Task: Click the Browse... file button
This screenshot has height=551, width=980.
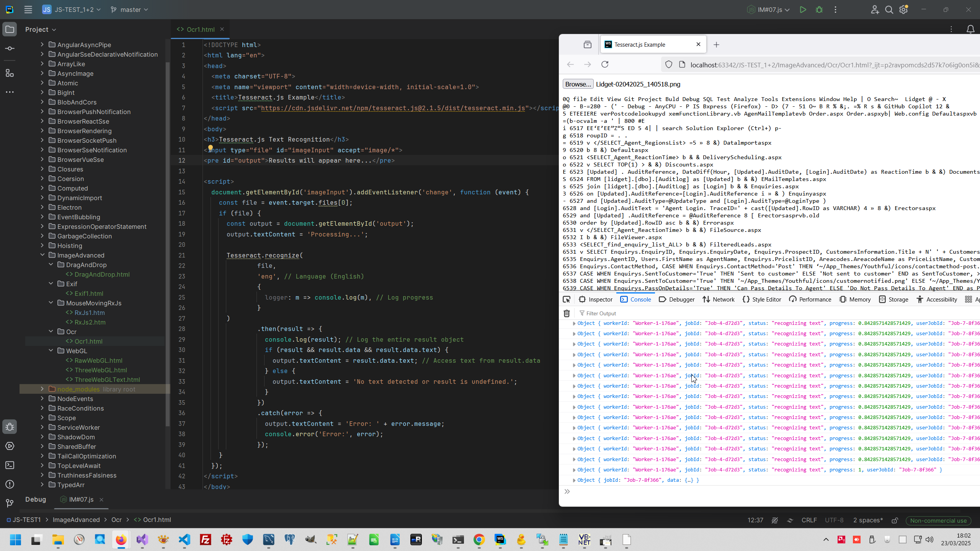Action: (578, 84)
